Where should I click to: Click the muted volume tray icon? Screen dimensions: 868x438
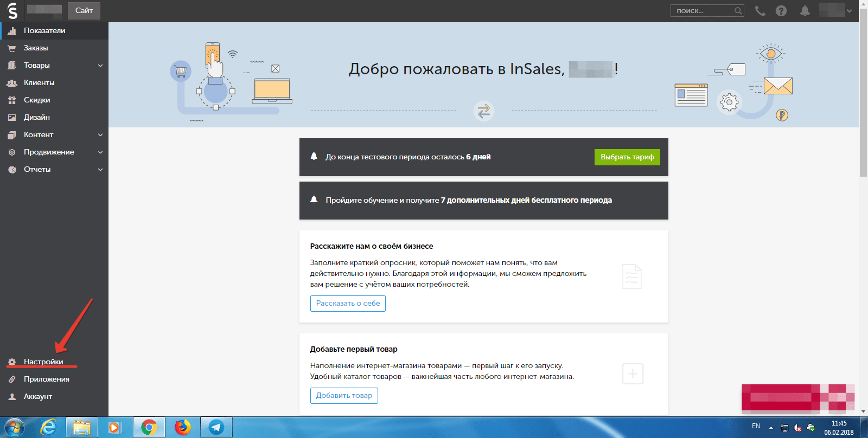797,428
